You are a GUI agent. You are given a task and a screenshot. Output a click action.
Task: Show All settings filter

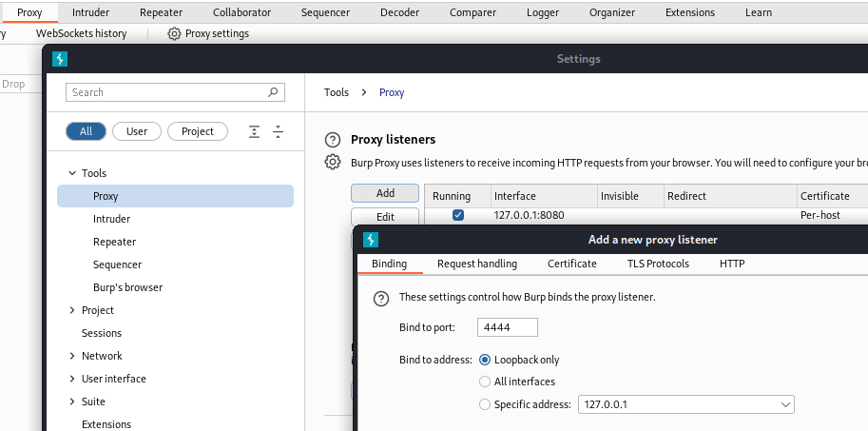click(x=86, y=131)
